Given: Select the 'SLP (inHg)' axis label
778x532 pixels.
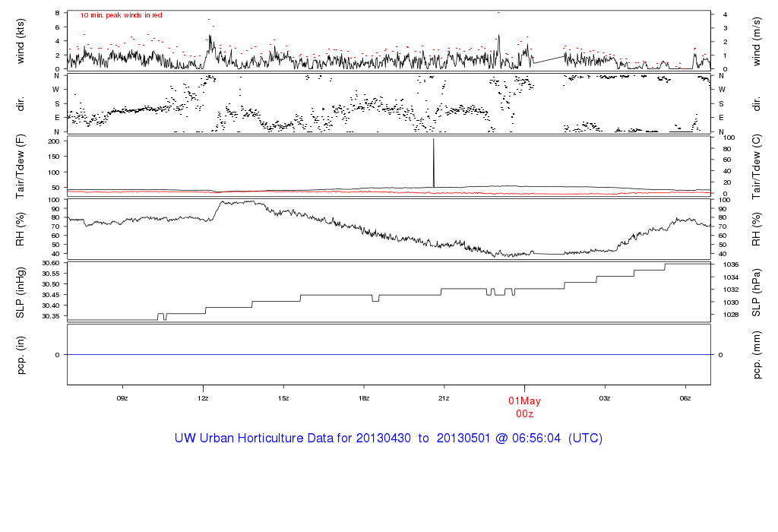Looking at the screenshot, I should click(x=21, y=293).
